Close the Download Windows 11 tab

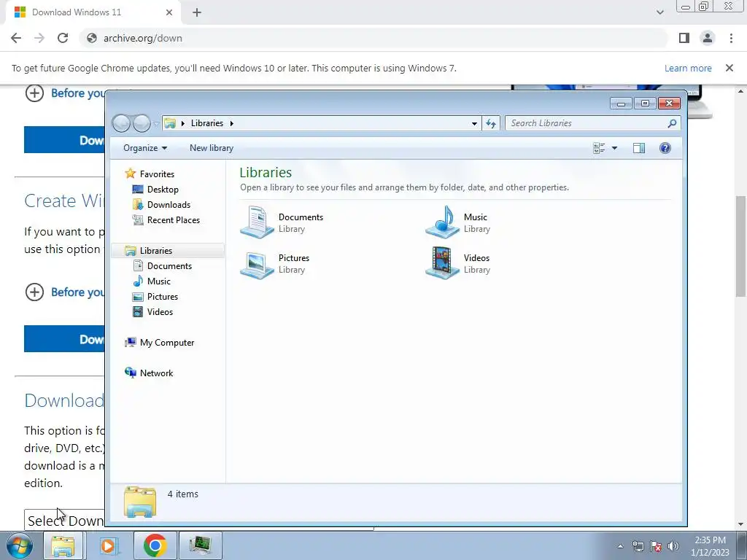point(169,12)
